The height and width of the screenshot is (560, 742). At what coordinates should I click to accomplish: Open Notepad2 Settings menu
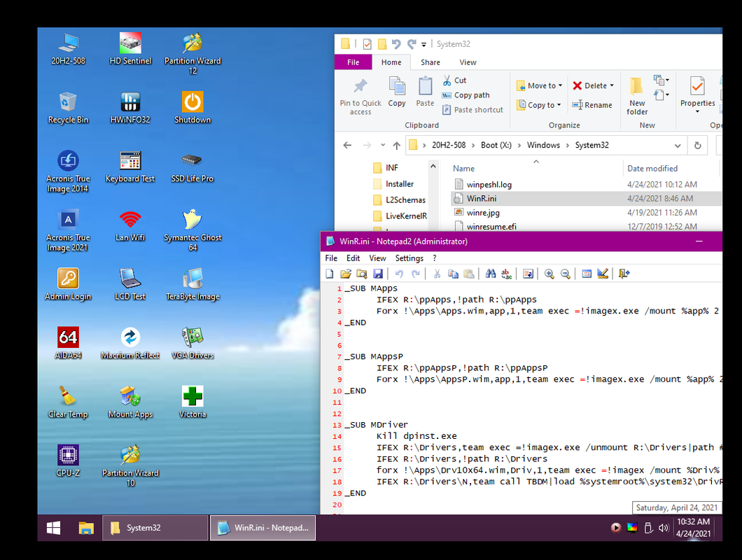pyautogui.click(x=409, y=258)
